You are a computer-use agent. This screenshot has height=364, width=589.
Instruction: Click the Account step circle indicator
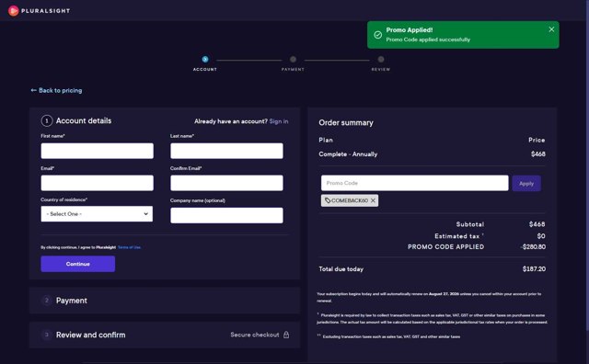(205, 60)
